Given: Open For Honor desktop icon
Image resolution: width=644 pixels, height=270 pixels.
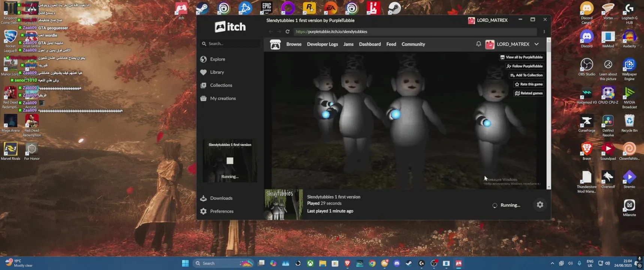Looking at the screenshot, I should click(32, 152).
